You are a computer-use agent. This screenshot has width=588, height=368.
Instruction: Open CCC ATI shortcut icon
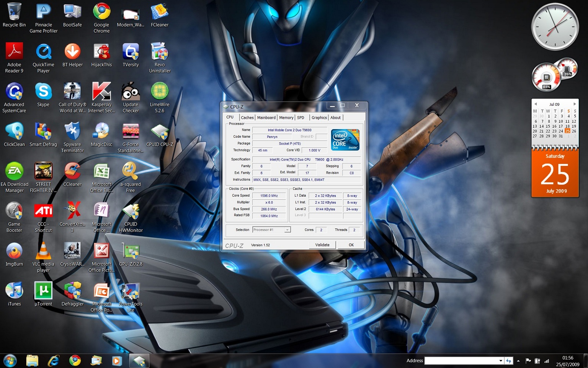[x=43, y=217]
